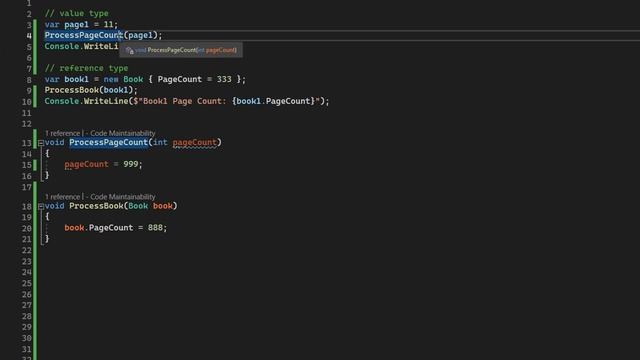Click 'book' variable on line 20

pyautogui.click(x=74, y=228)
